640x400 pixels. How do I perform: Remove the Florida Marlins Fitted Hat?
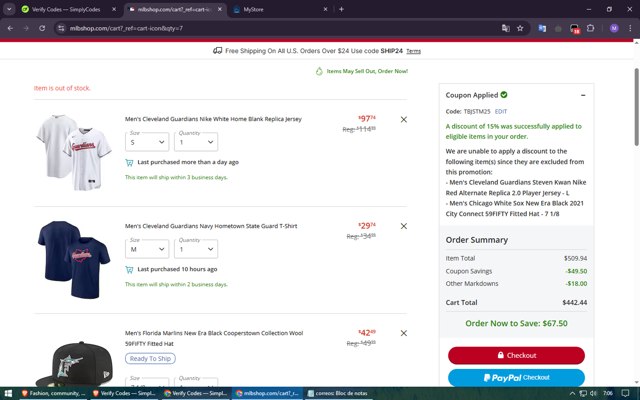[404, 333]
